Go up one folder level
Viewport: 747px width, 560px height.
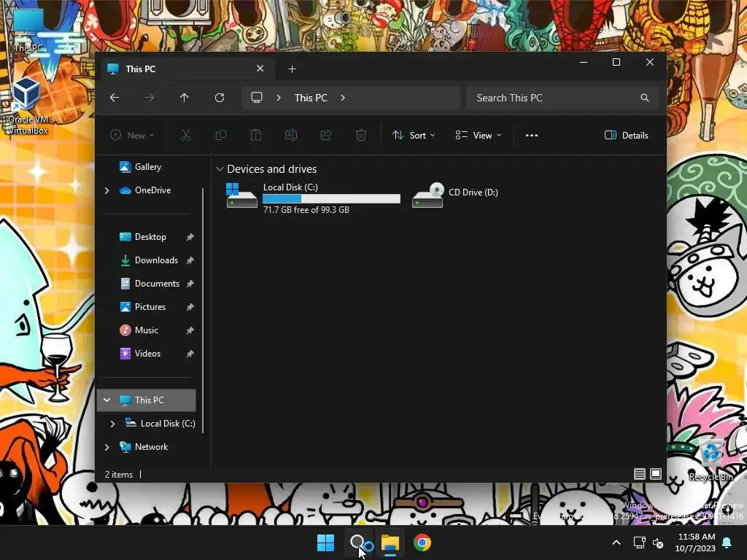pyautogui.click(x=185, y=98)
